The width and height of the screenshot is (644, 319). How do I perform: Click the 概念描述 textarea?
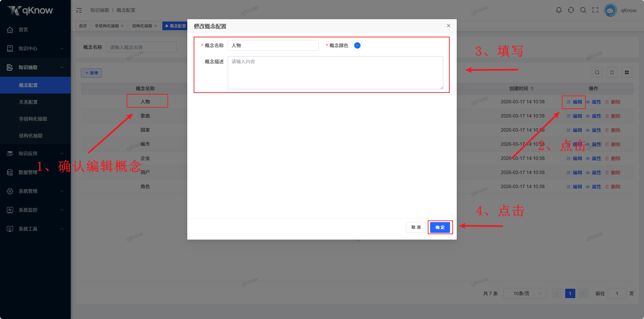(x=335, y=73)
